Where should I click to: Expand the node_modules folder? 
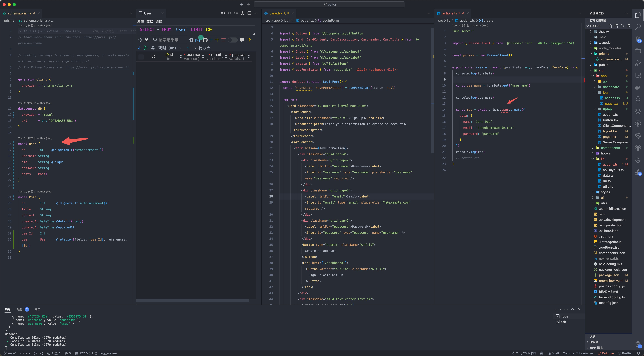(609, 48)
